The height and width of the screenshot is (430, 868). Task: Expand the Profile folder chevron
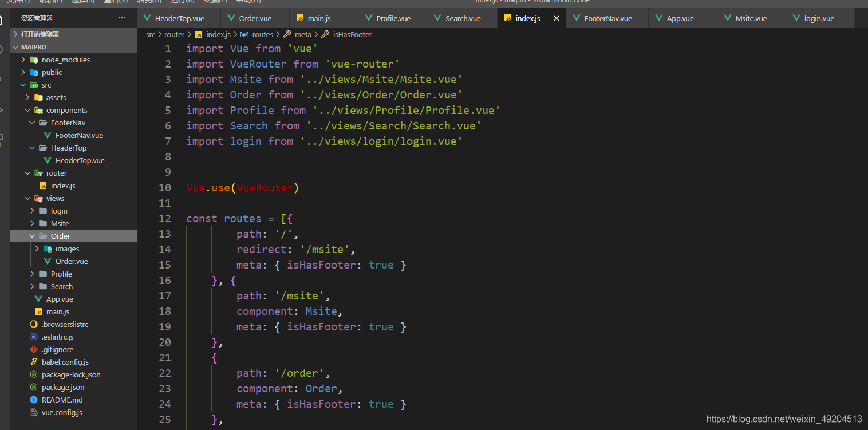pos(33,274)
